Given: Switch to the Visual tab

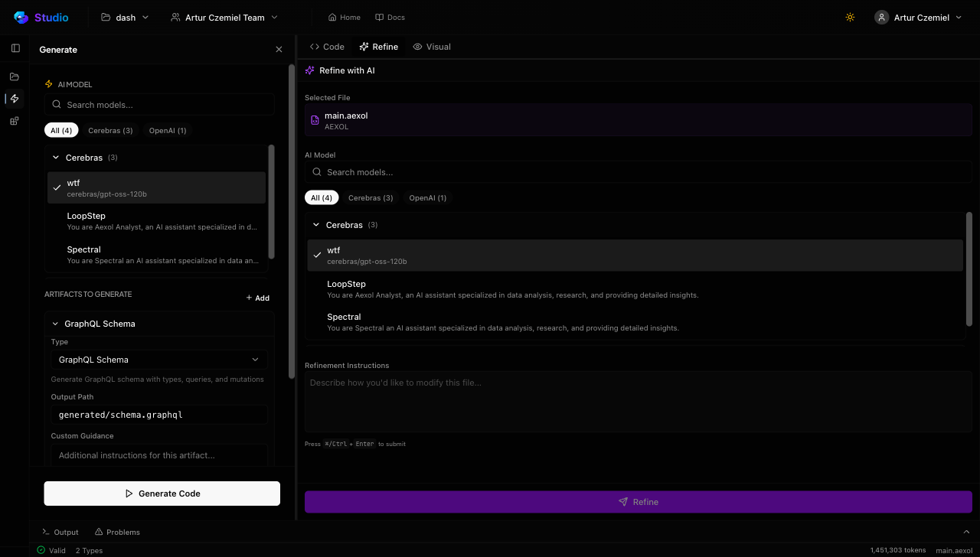Looking at the screenshot, I should coord(432,47).
